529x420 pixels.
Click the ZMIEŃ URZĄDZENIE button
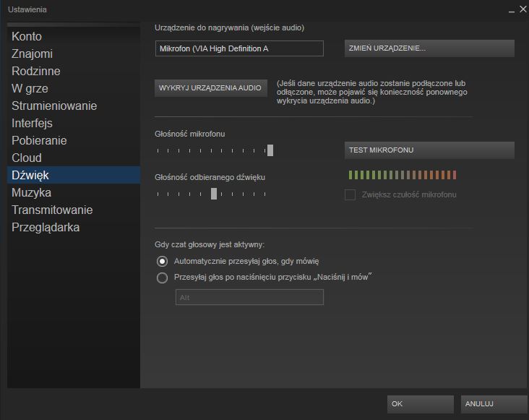(x=429, y=48)
